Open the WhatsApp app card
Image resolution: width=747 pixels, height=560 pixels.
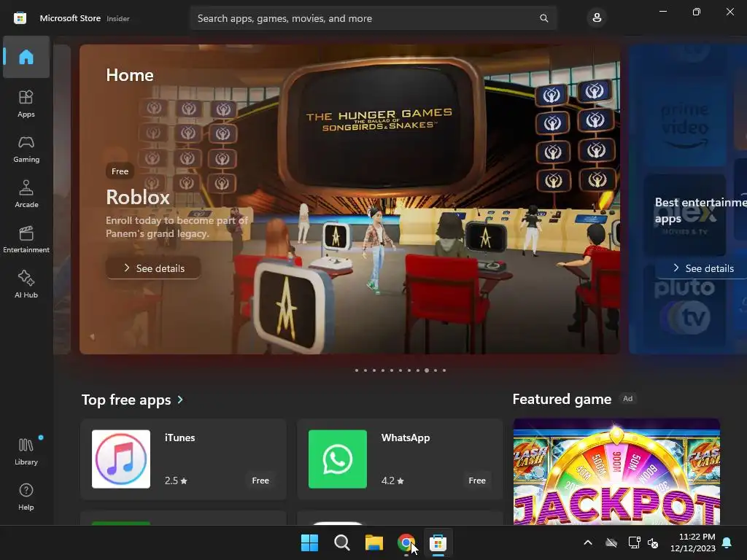[400, 459]
